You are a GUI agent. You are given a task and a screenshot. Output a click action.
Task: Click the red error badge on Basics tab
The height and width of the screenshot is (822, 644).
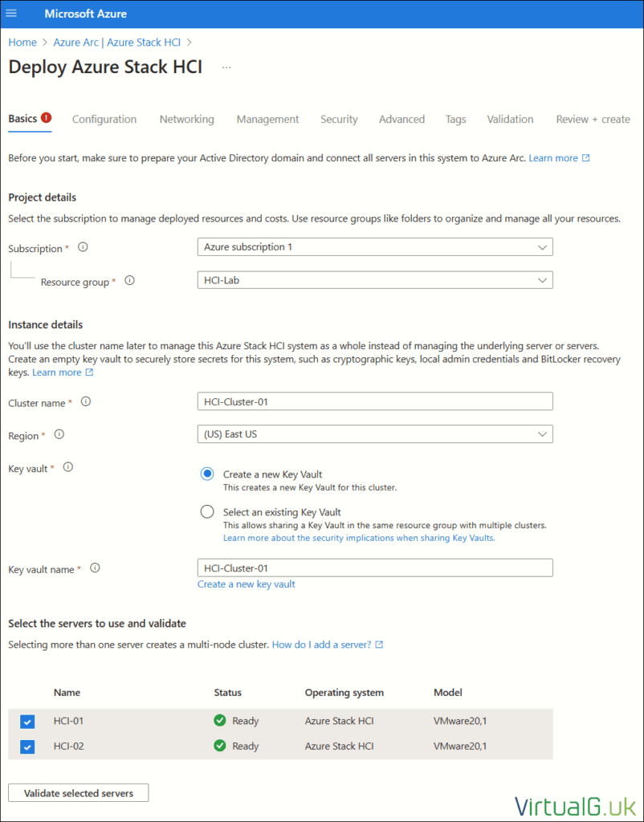tap(46, 118)
